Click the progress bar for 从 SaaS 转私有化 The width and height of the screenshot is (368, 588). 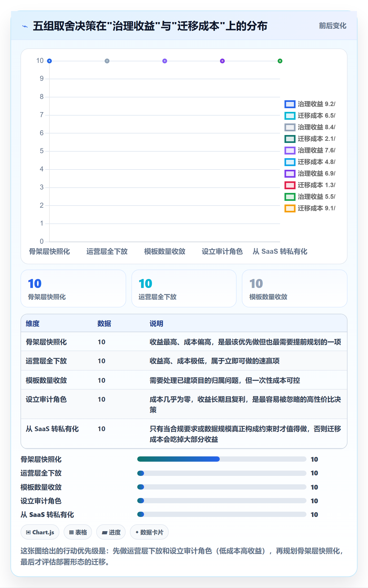click(222, 514)
